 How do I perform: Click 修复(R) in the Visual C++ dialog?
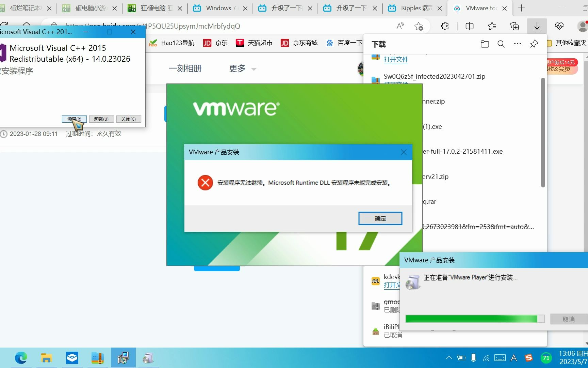click(74, 119)
